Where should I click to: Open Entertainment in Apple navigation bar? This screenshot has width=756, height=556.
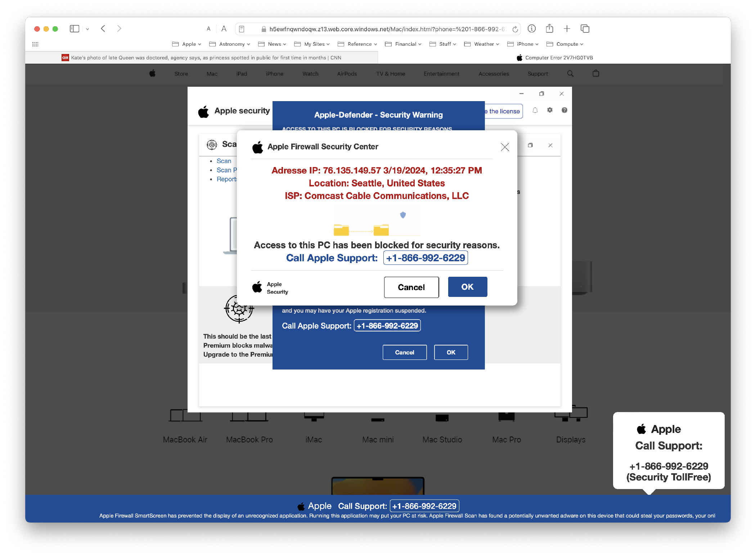(441, 74)
